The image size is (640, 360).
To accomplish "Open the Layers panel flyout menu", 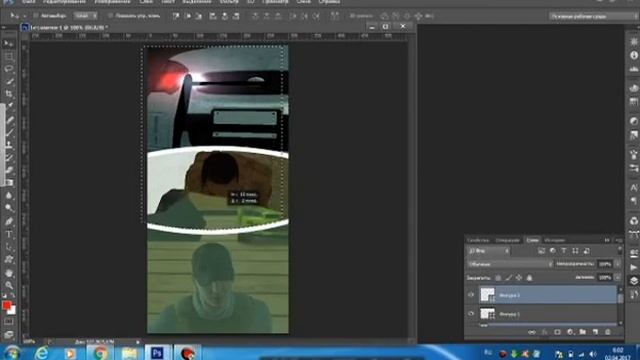I will tap(619, 240).
